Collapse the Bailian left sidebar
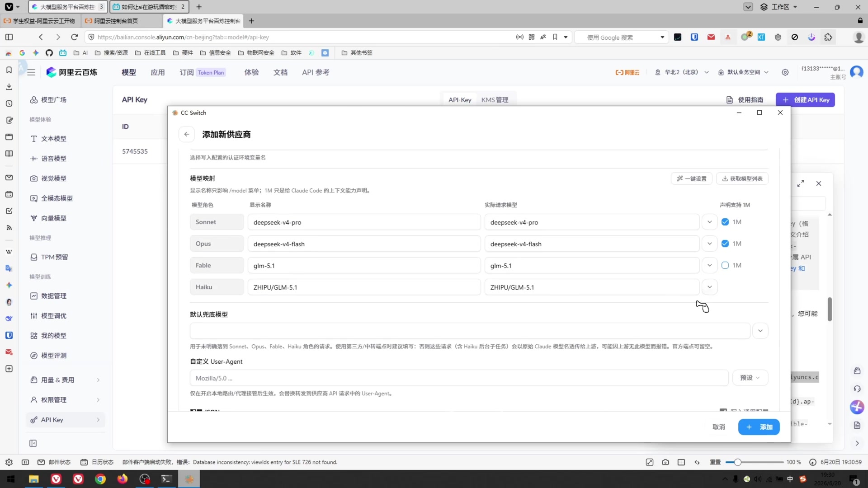 tap(33, 443)
